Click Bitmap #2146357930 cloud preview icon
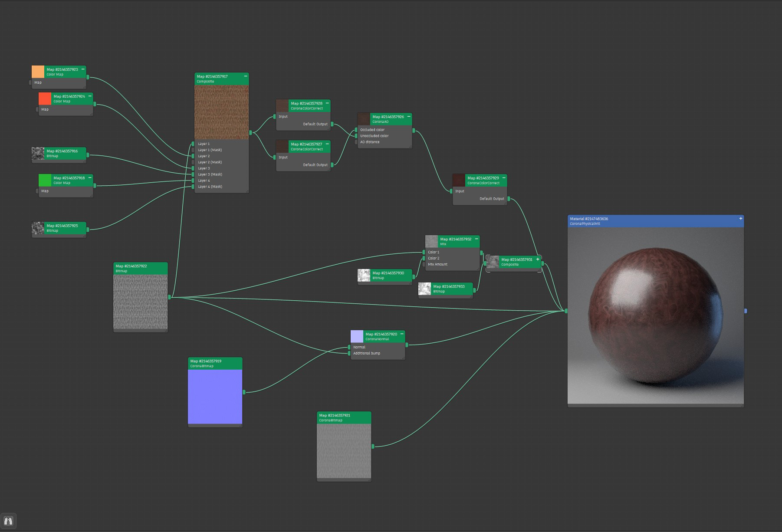This screenshot has width=782, height=532. [x=364, y=275]
